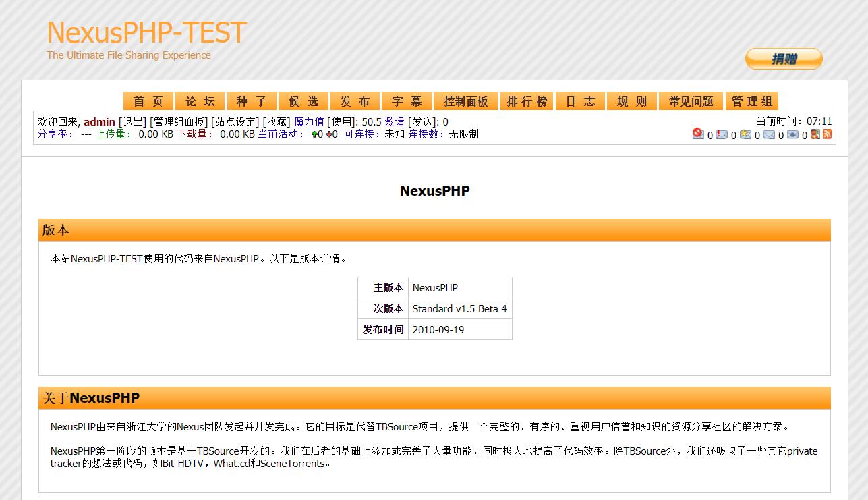Open the 管理组 staff menu
868x500 pixels.
tap(752, 101)
